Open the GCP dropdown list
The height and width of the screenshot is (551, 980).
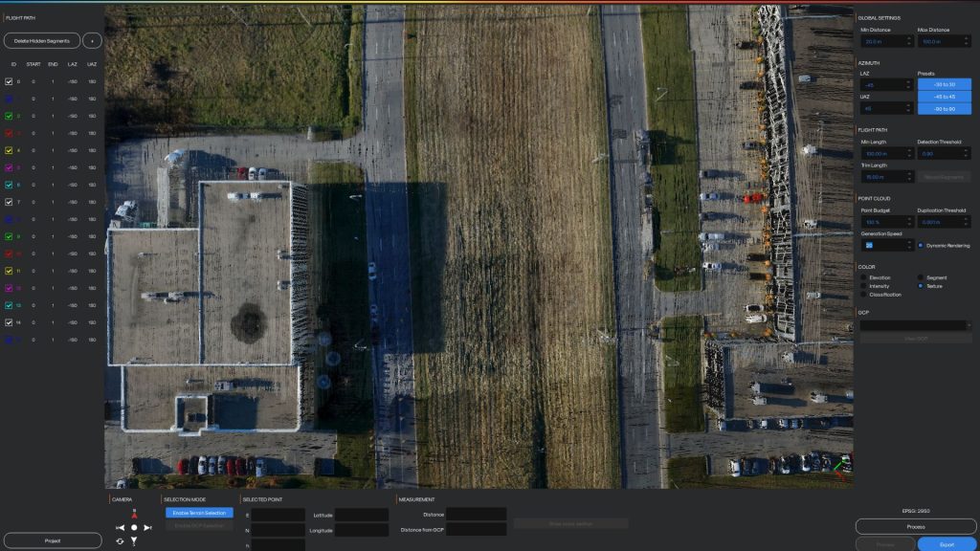pyautogui.click(x=915, y=325)
